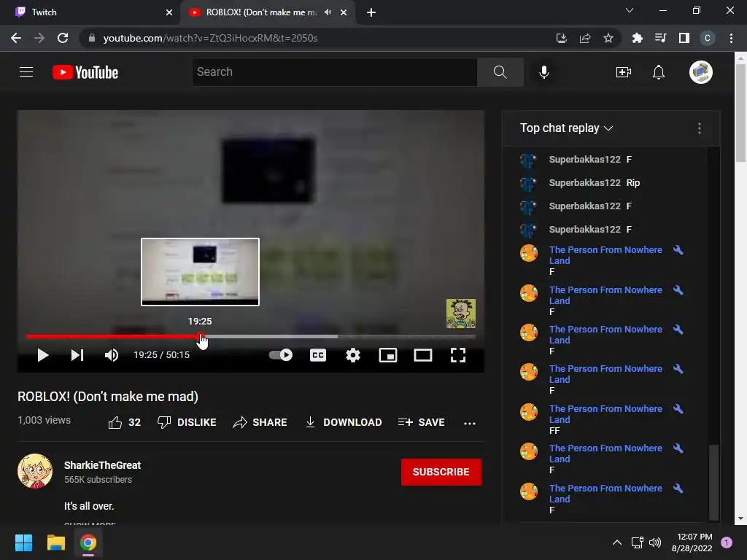Screen dimensions: 747x560
Task: Reload the page
Action: (63, 38)
